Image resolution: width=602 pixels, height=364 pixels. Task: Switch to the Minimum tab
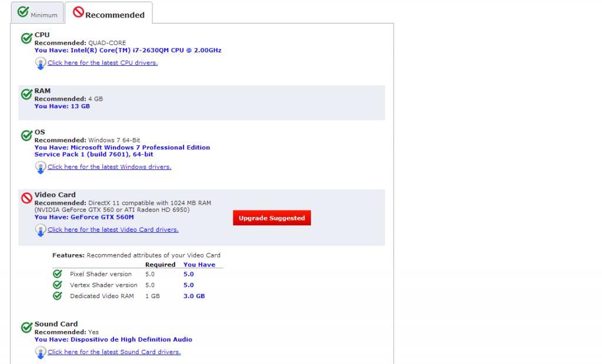(x=37, y=12)
